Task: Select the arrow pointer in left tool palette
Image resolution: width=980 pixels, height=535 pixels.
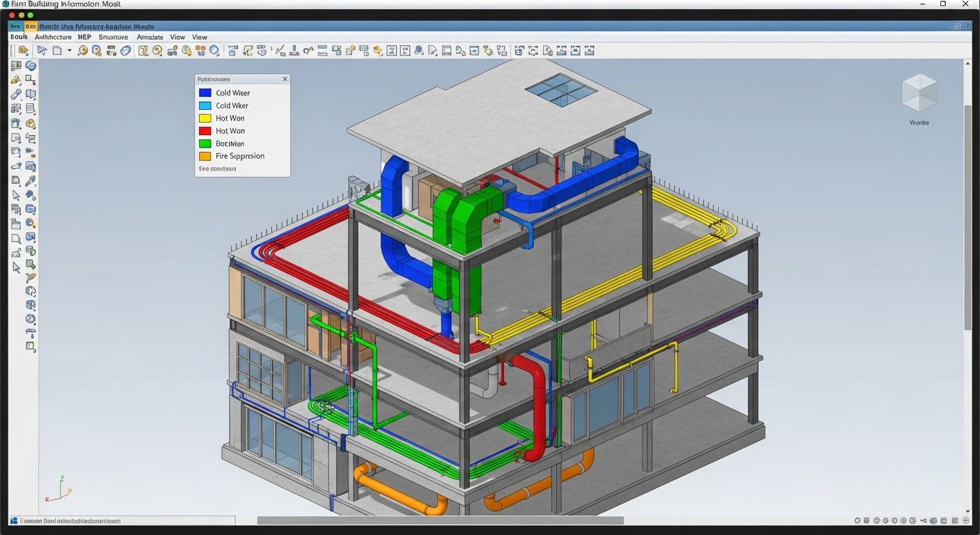Action: click(17, 195)
